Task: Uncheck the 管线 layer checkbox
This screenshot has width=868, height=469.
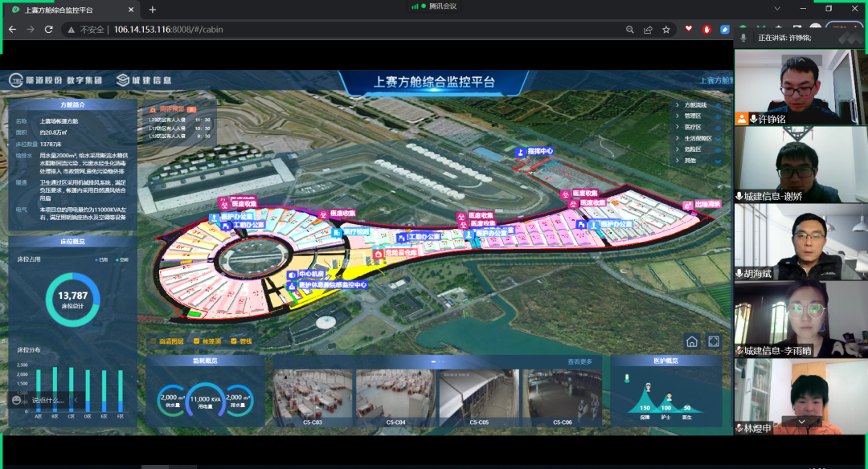Action: coord(234,341)
